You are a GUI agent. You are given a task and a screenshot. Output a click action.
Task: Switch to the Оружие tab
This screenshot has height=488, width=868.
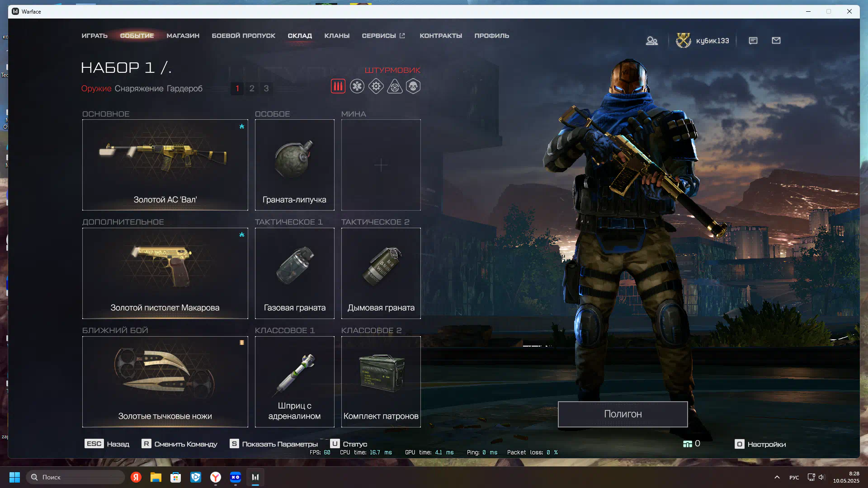96,89
